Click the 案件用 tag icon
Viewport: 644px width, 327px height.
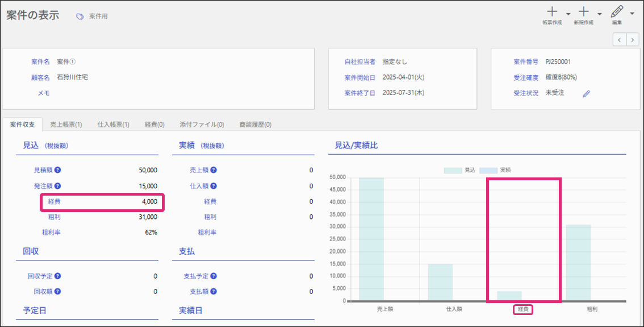point(80,16)
